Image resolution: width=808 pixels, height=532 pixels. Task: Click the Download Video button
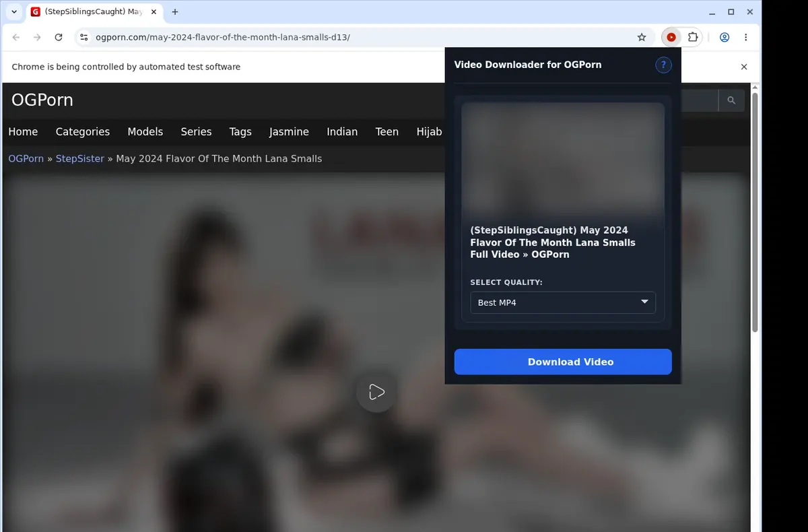click(x=563, y=362)
